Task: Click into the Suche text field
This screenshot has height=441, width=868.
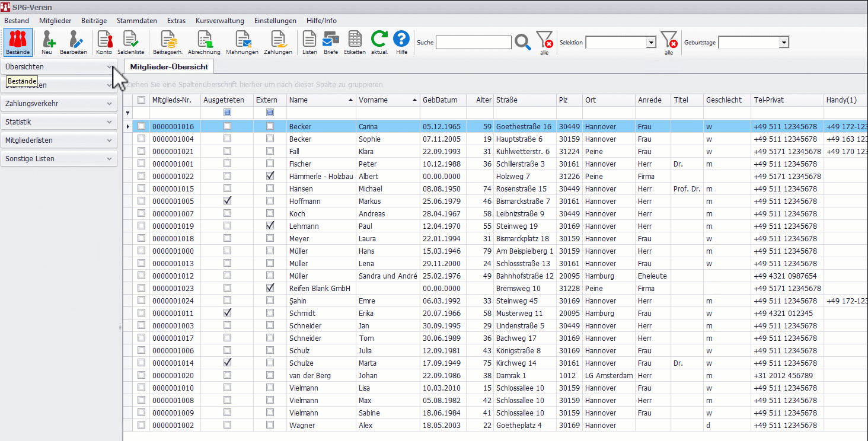Action: pos(473,43)
